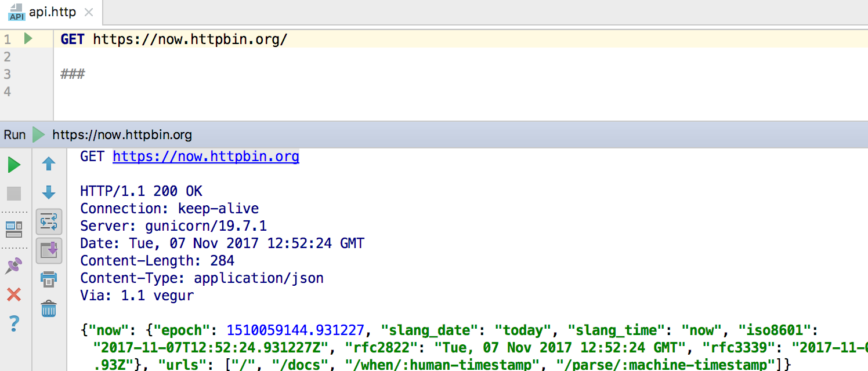868x371 pixels.
Task: Open help with the blue question mark
Action: 14,323
